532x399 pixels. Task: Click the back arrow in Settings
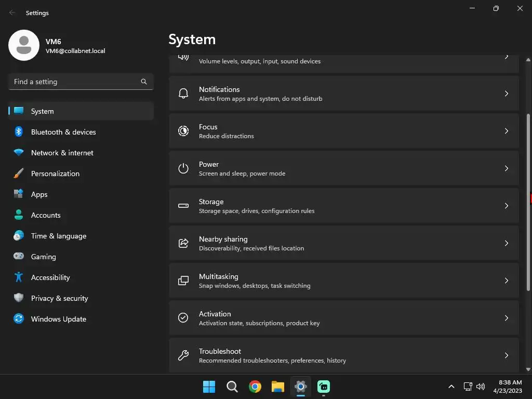(12, 12)
